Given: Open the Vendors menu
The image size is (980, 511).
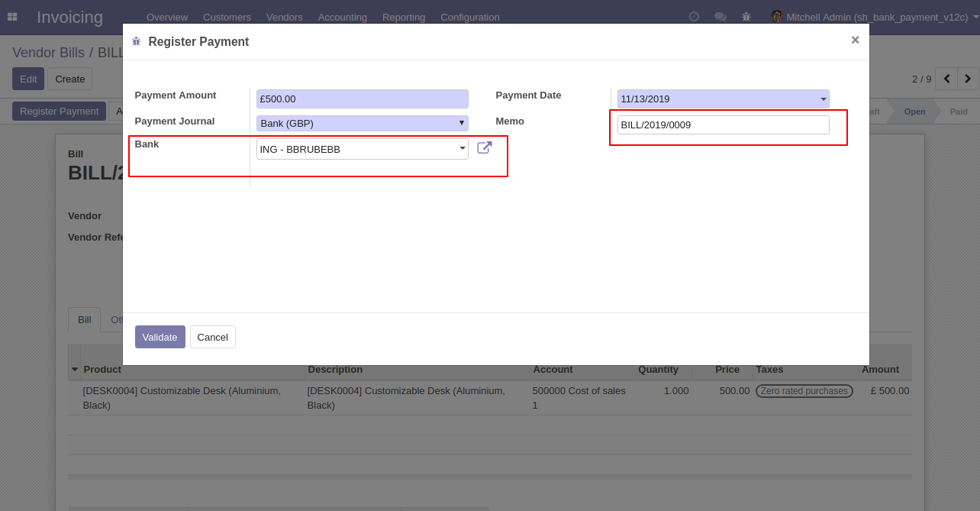Looking at the screenshot, I should pyautogui.click(x=285, y=17).
